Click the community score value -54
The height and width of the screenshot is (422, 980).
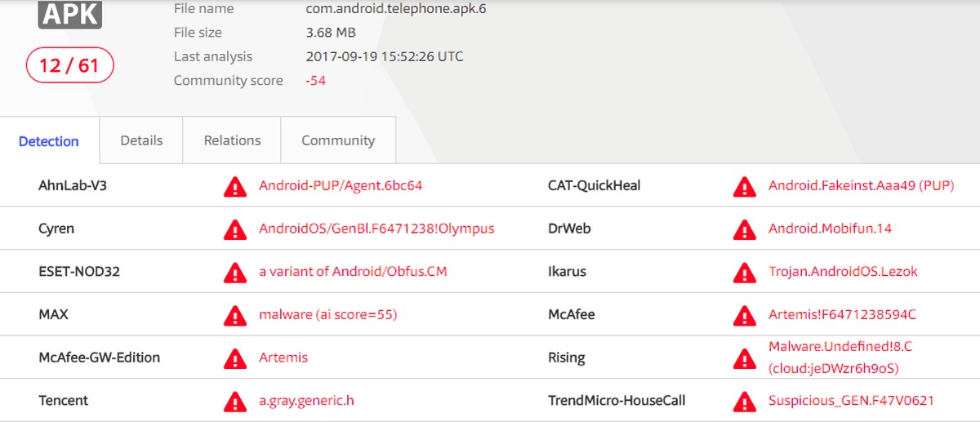click(316, 81)
